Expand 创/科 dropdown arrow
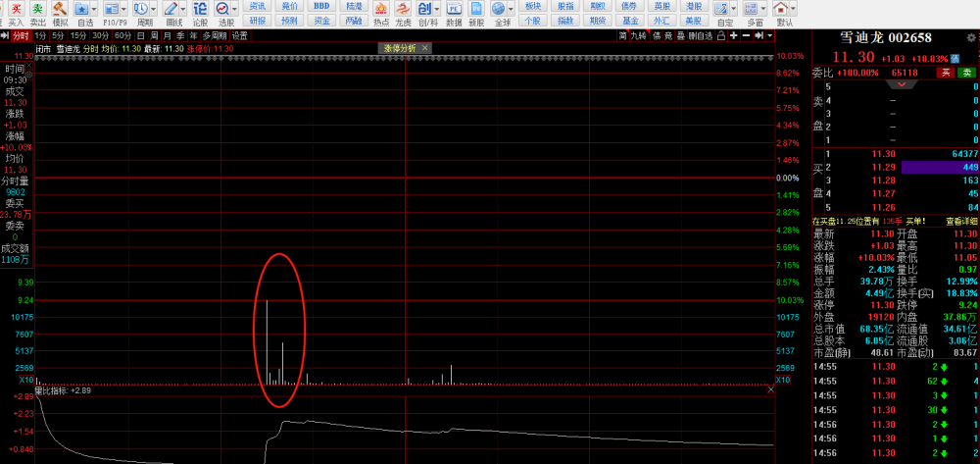The image size is (980, 464). tap(437, 9)
